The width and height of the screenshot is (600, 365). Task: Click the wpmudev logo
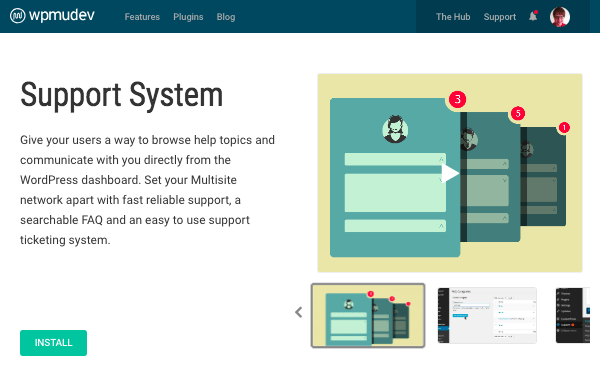click(x=52, y=16)
